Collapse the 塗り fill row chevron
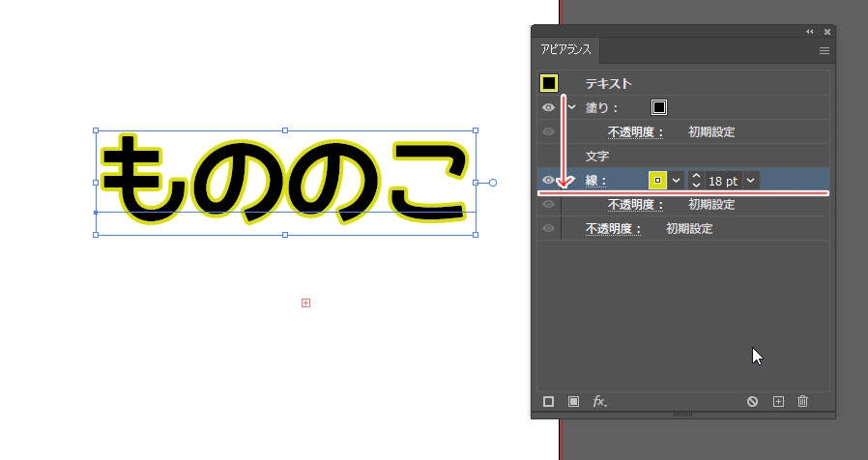Screen dimensions: 868x460 [x=571, y=107]
